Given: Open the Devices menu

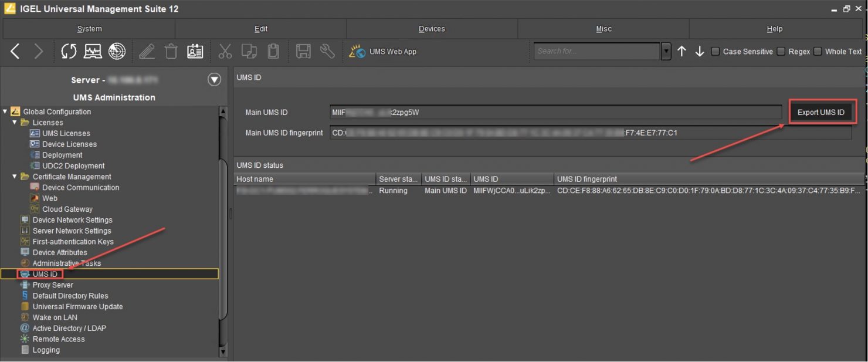Looking at the screenshot, I should 432,28.
